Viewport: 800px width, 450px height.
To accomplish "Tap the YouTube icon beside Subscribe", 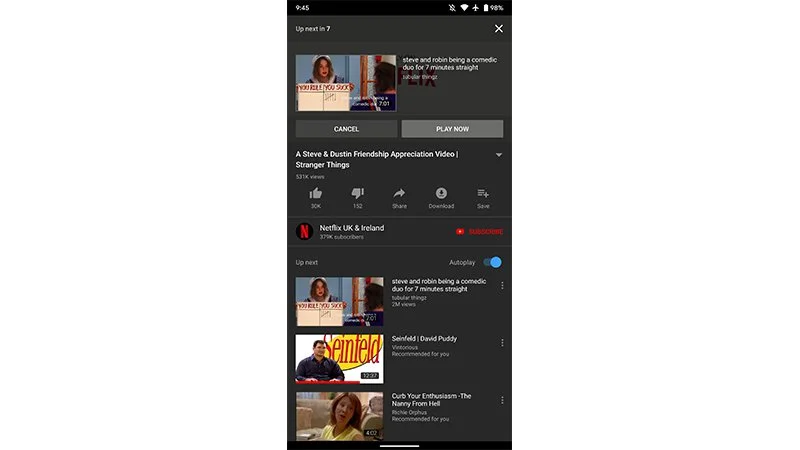I will click(x=460, y=232).
